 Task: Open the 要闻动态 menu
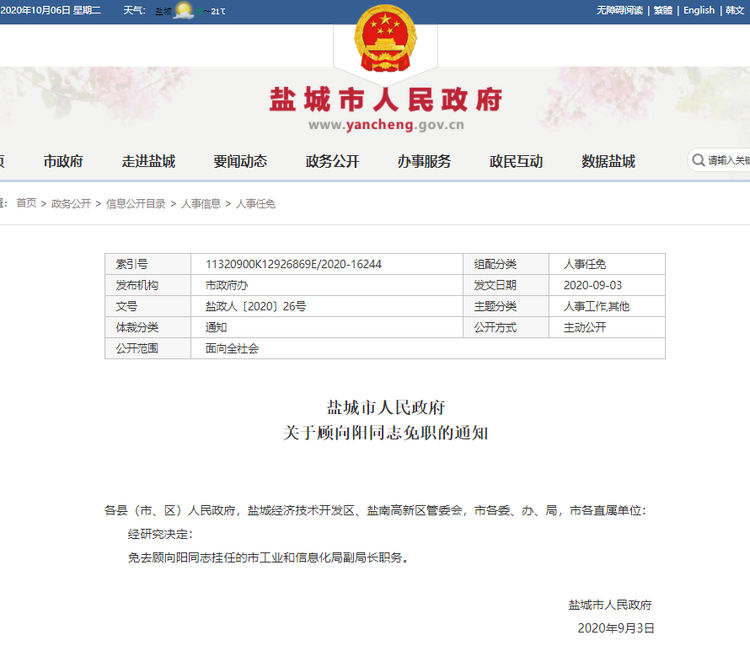coord(240,161)
